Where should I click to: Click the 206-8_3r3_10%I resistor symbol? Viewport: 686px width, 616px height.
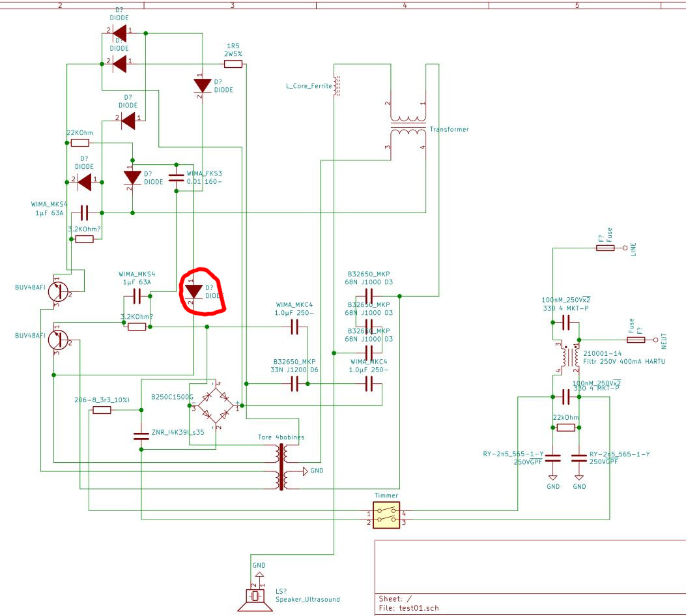(x=102, y=410)
